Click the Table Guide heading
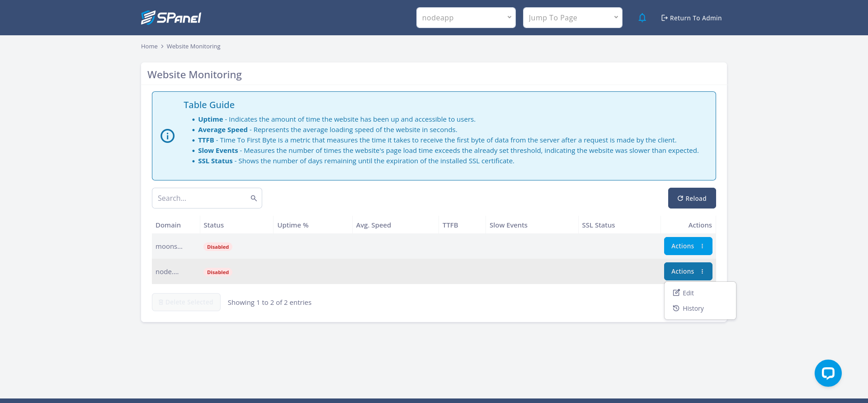 (x=209, y=105)
